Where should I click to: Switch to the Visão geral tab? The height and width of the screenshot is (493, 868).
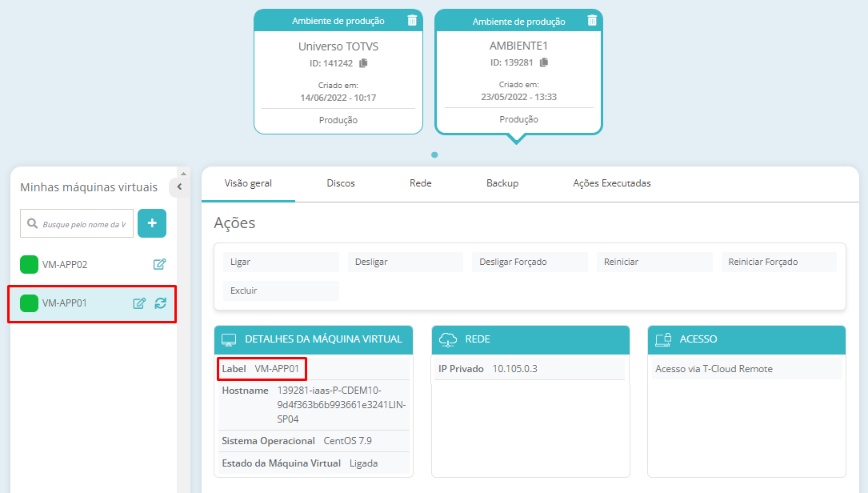pyautogui.click(x=248, y=183)
